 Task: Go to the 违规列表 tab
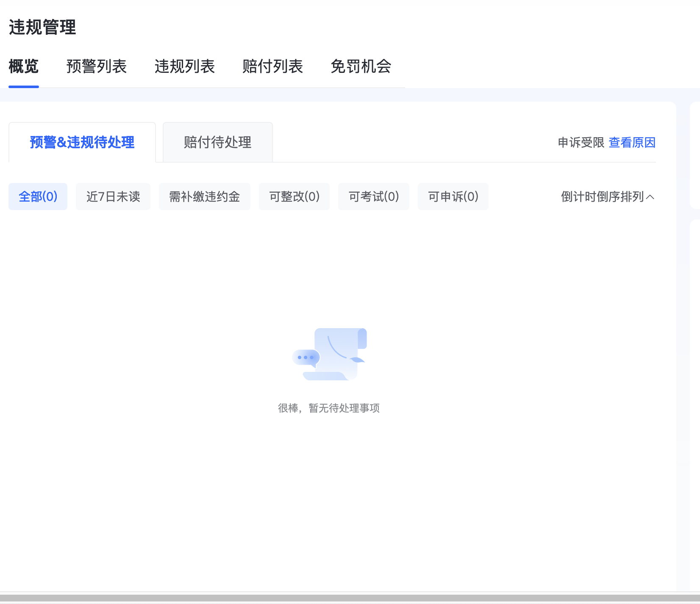coord(185,66)
